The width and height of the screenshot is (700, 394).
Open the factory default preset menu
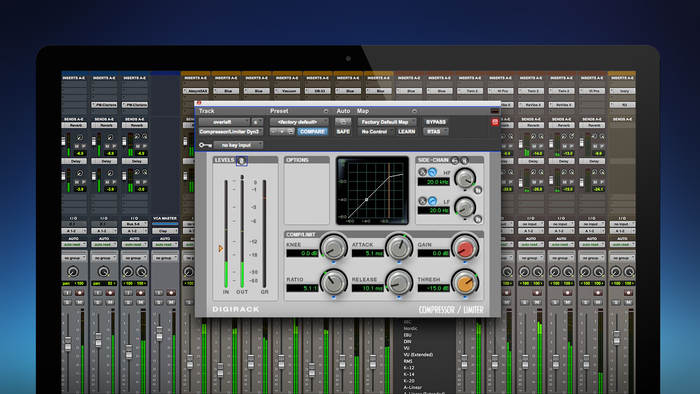(x=299, y=122)
